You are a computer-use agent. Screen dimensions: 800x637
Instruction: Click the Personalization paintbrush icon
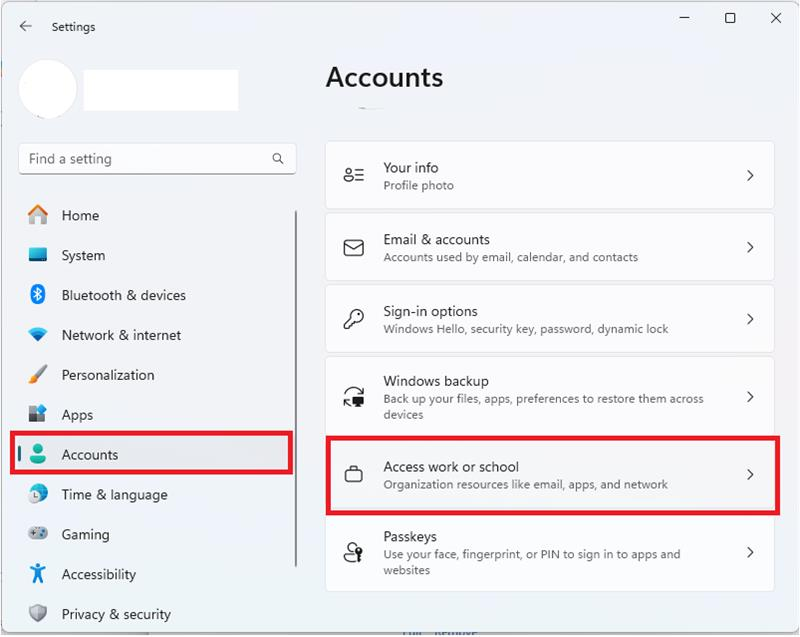38,374
